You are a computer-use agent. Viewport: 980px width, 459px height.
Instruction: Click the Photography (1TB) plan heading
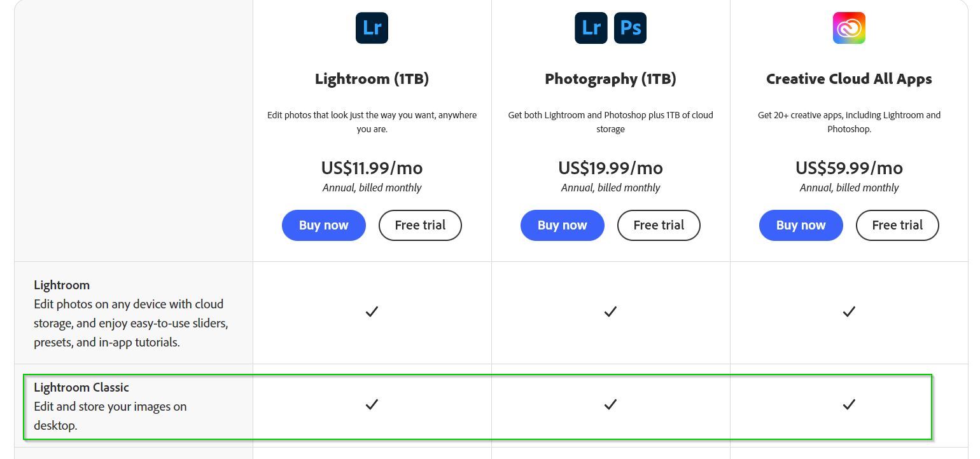(x=610, y=79)
